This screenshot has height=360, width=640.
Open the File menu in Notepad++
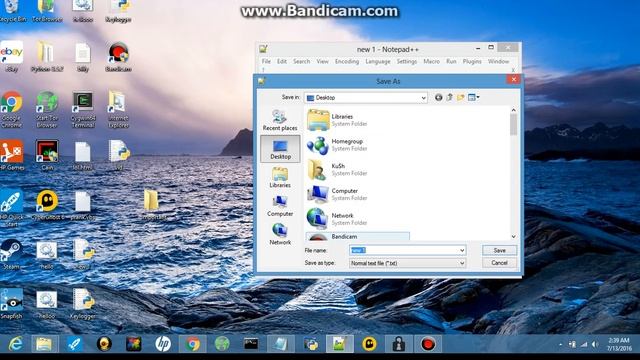click(x=266, y=61)
